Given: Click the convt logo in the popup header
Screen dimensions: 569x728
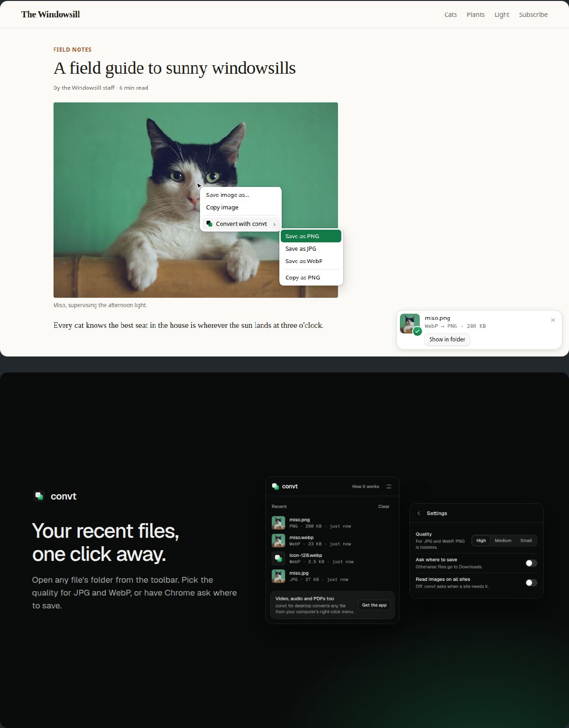Looking at the screenshot, I should pos(285,487).
